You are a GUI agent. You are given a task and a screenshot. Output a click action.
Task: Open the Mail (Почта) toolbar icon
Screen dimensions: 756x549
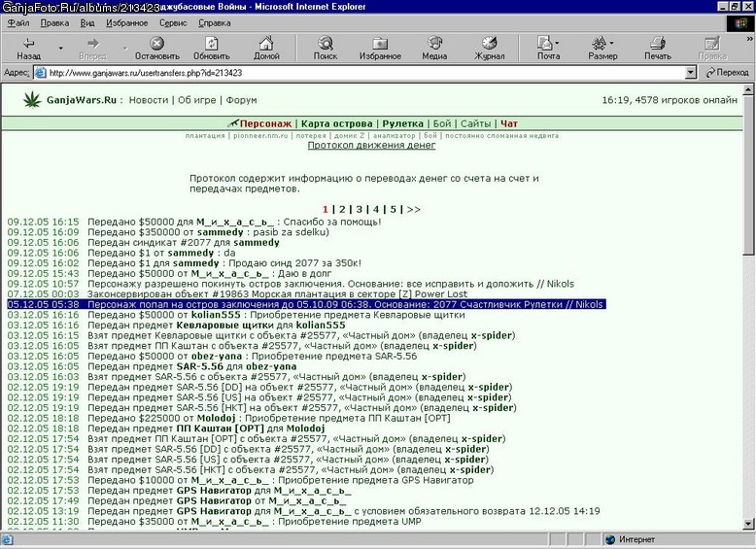tap(545, 43)
